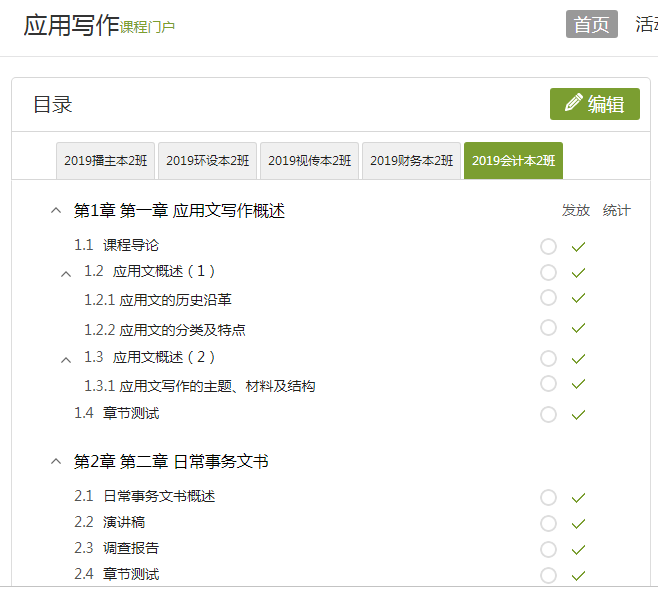Click checkmark icon for 1.3.1 应用文写作的主题
Viewport: 658px width, 591px height.
[578, 384]
